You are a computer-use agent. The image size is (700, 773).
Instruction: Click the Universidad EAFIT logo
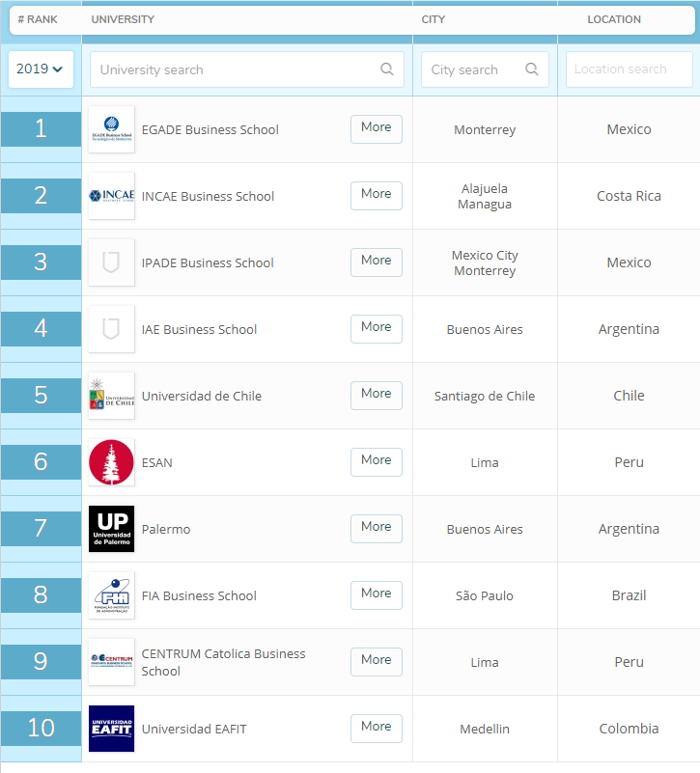tap(111, 729)
